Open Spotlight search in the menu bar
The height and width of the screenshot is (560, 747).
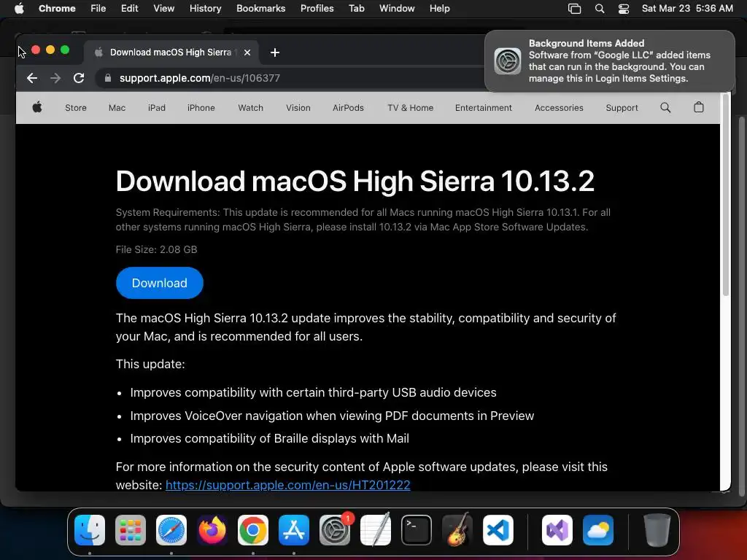click(x=600, y=9)
